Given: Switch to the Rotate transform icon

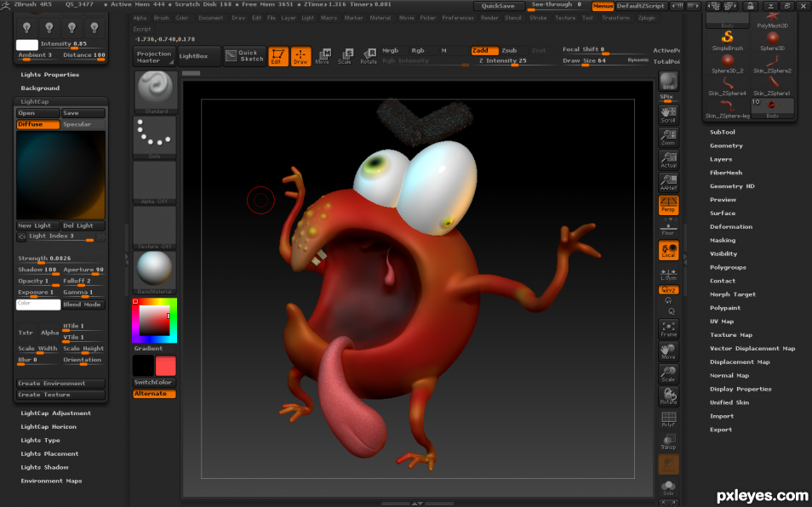Looking at the screenshot, I should [x=369, y=56].
